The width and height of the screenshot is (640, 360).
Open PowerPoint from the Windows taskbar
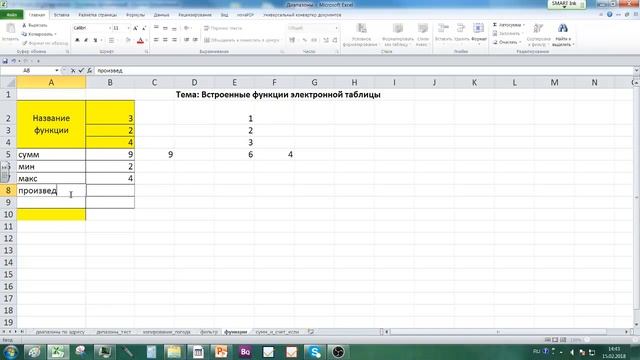click(221, 352)
